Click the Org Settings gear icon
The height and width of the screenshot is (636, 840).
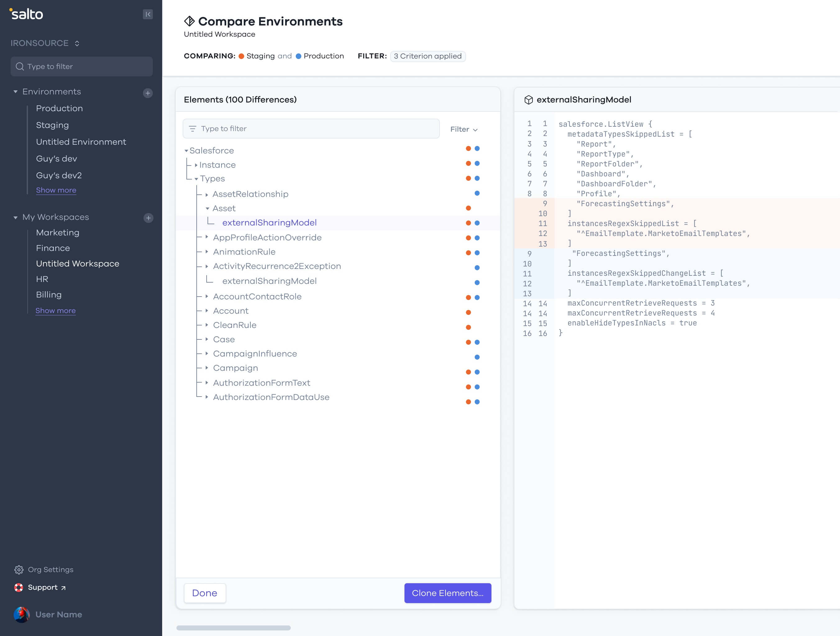[19, 570]
